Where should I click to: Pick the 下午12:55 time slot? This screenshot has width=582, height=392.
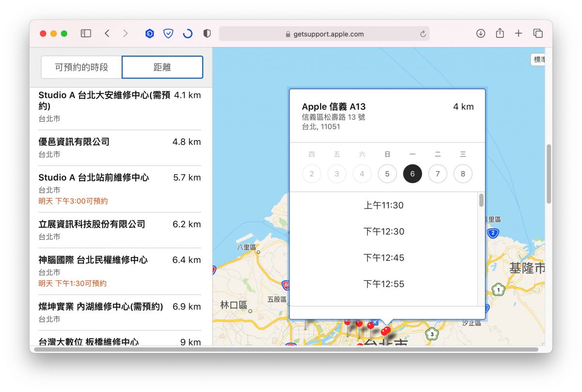point(384,284)
